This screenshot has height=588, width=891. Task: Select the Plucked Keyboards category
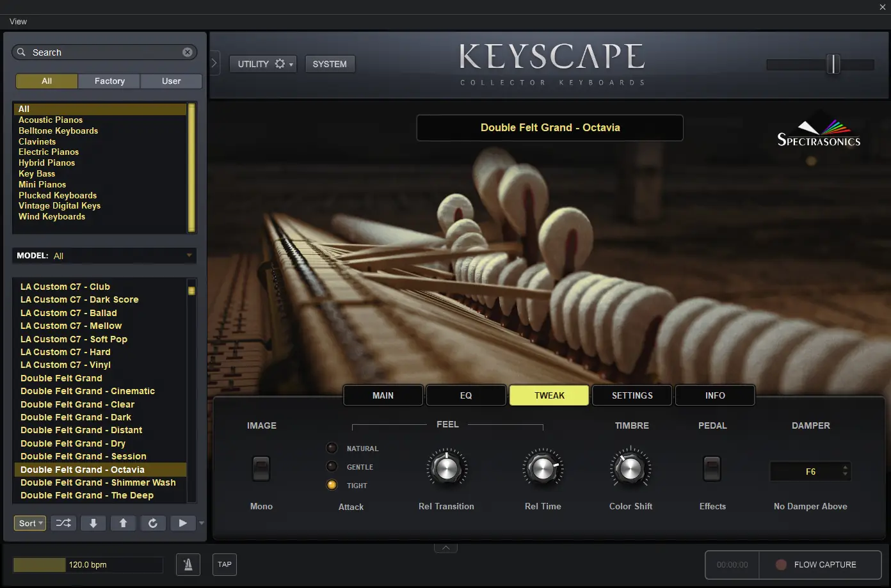tap(58, 195)
